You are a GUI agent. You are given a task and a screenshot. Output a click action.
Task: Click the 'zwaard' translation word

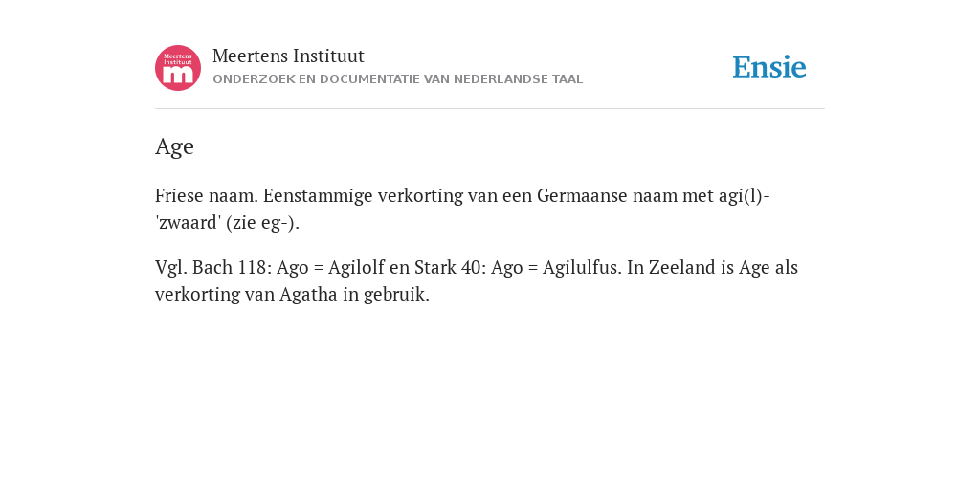pyautogui.click(x=189, y=223)
